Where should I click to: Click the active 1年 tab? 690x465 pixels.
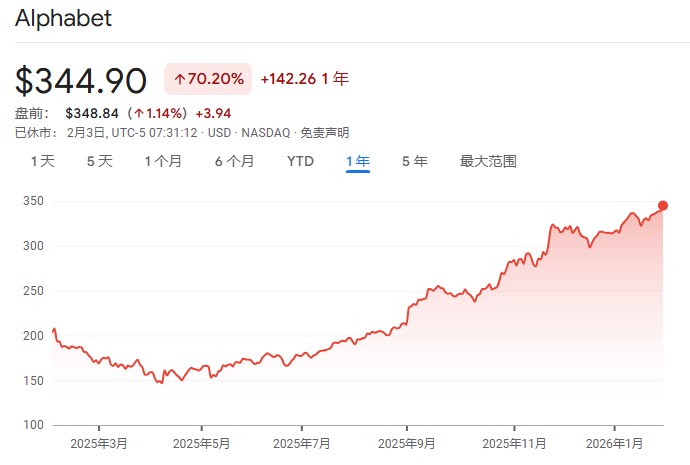358,161
